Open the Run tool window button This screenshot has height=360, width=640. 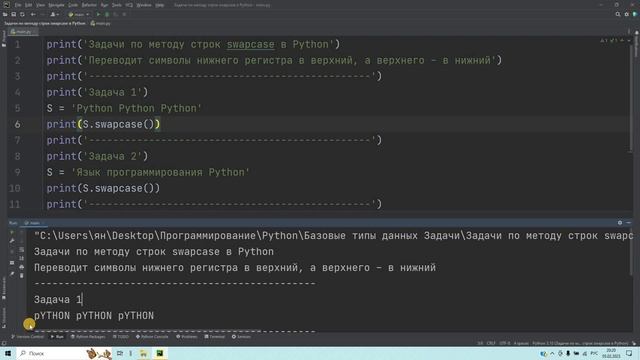click(x=57, y=337)
